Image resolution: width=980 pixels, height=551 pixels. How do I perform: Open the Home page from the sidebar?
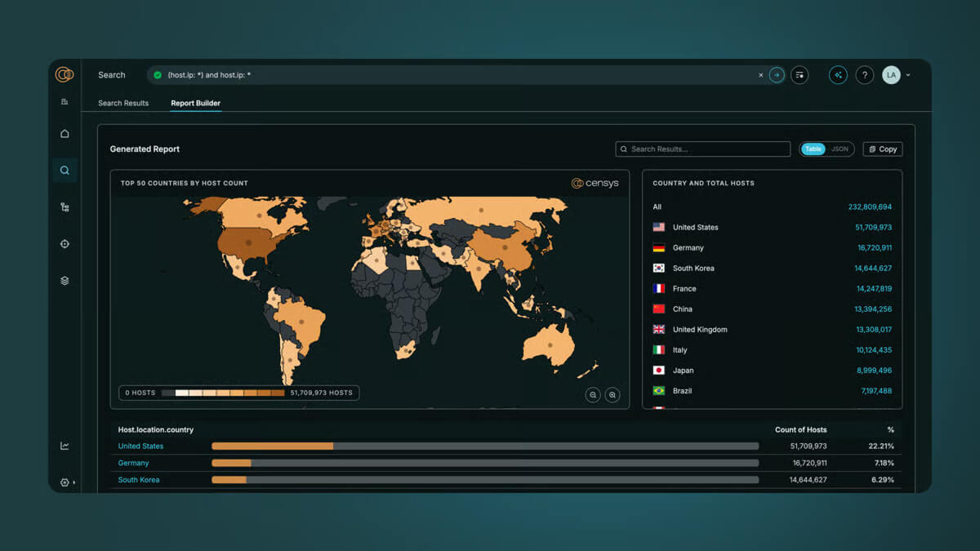[x=65, y=133]
